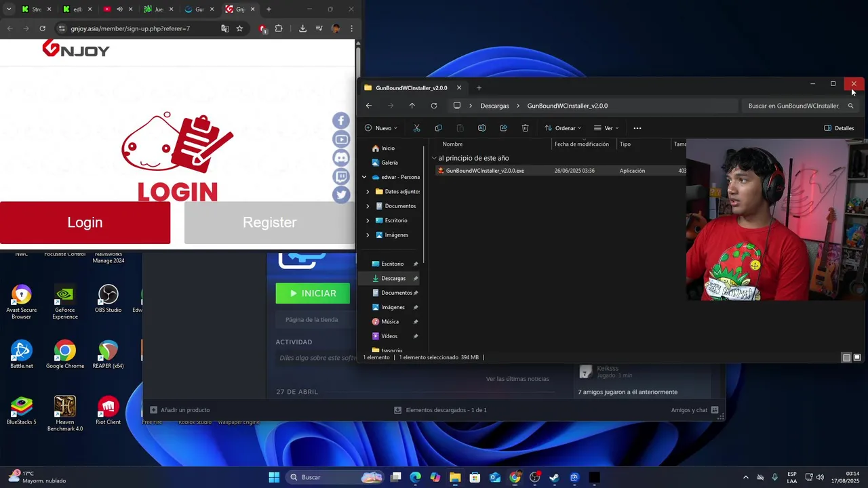Click the Chrome address bar URL
The width and height of the screenshot is (868, 488).
pos(130,28)
